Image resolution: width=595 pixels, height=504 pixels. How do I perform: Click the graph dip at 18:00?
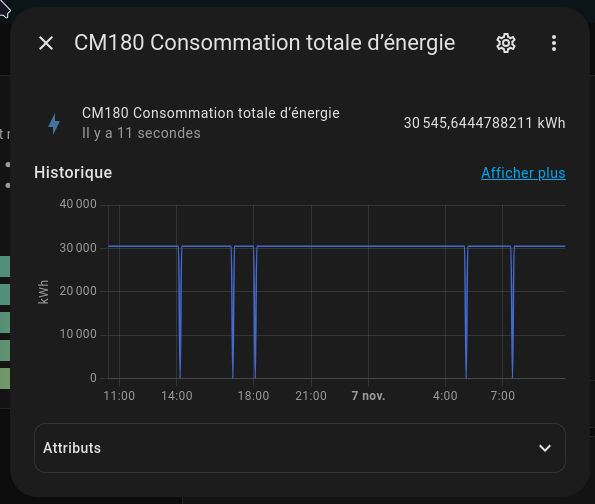[x=255, y=312]
